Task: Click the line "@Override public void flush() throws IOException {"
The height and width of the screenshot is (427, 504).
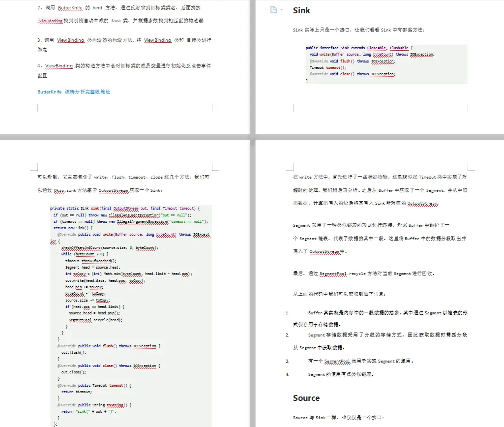Action: [x=109, y=346]
